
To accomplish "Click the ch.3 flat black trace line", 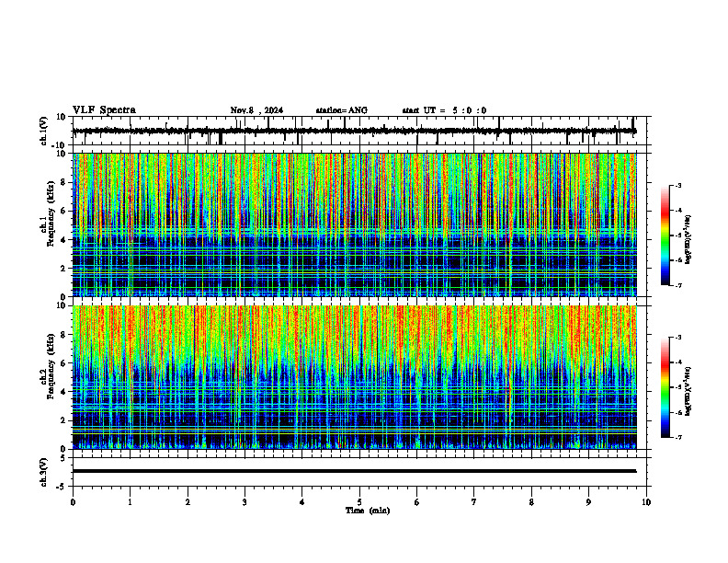I will 354,471.
